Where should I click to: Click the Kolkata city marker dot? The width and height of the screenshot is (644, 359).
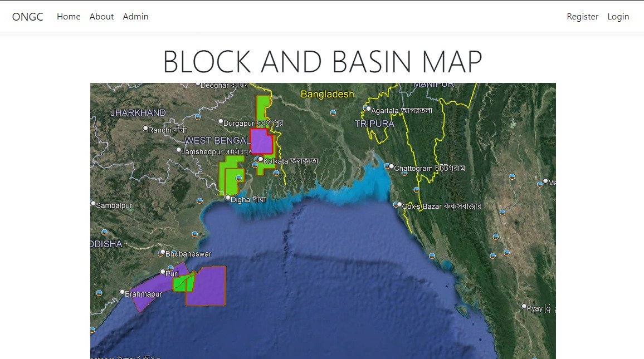pyautogui.click(x=260, y=159)
